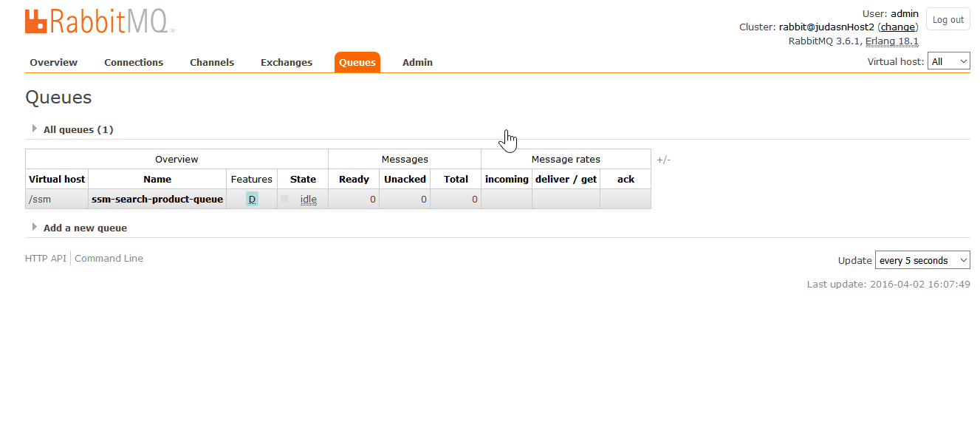Click the change cluster link

point(897,27)
